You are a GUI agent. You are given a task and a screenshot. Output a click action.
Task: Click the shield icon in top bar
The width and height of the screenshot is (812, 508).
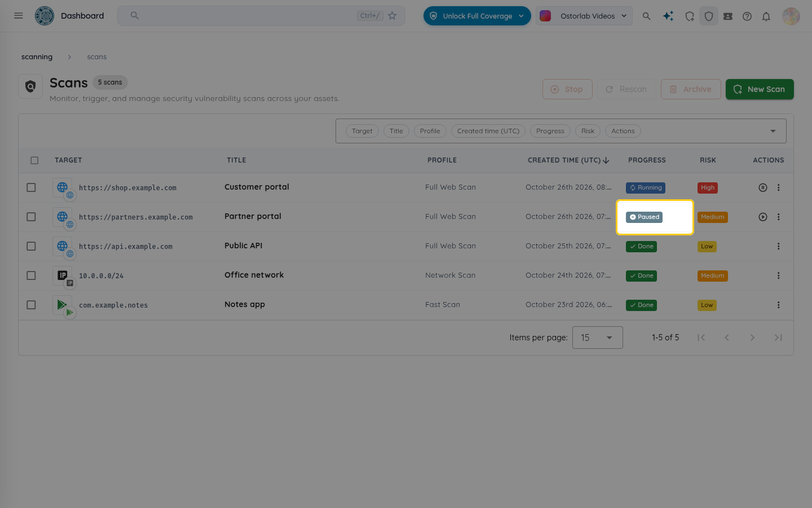click(709, 16)
